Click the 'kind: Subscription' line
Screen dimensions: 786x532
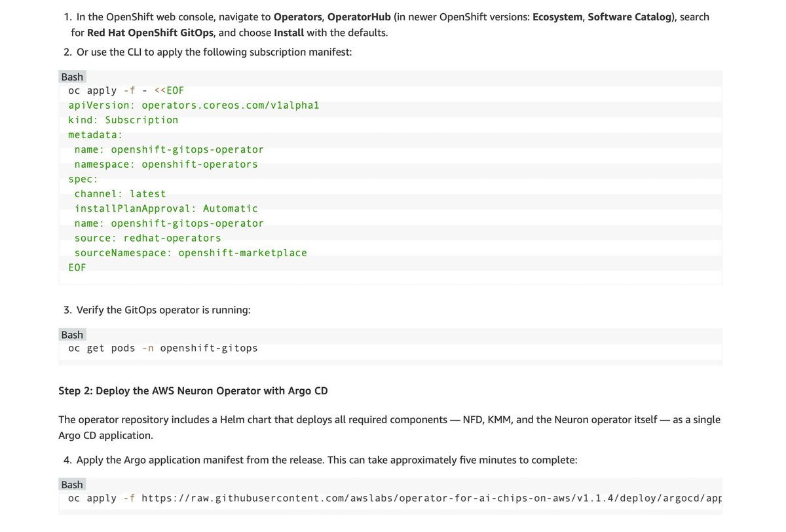(123, 120)
